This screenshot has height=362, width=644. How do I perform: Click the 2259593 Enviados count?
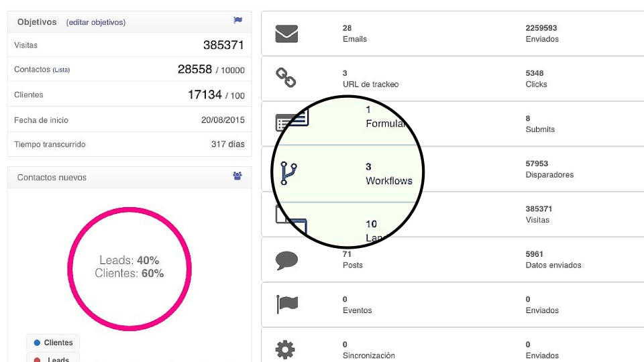[541, 28]
